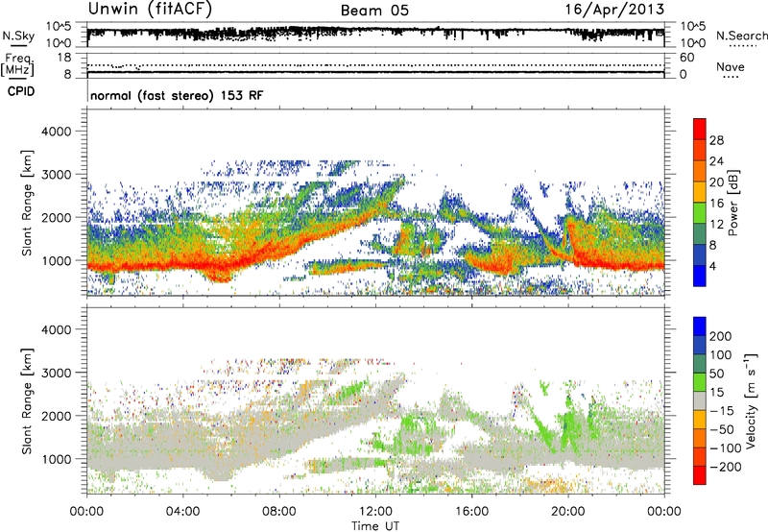Click the '28' power colorbar label
The image size is (768, 532).
tap(716, 140)
